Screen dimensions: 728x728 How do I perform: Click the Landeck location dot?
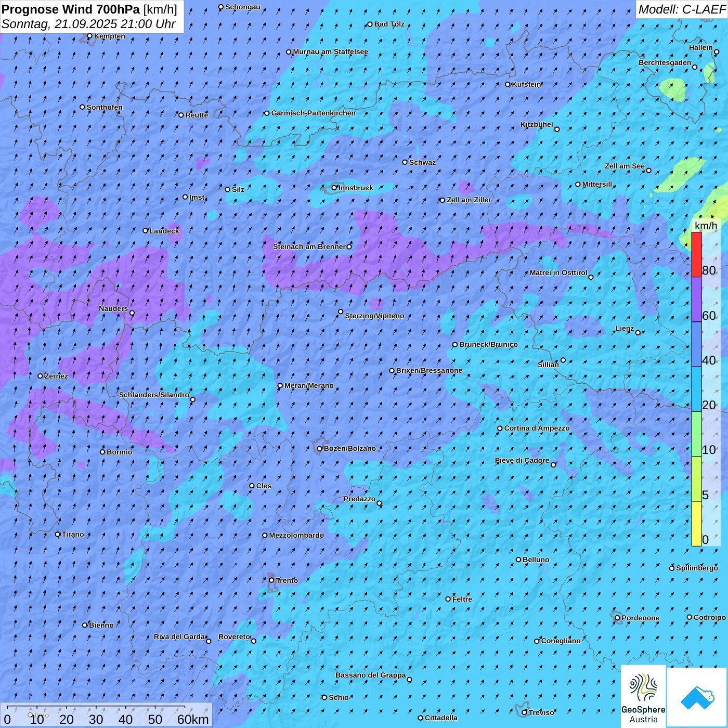[146, 231]
